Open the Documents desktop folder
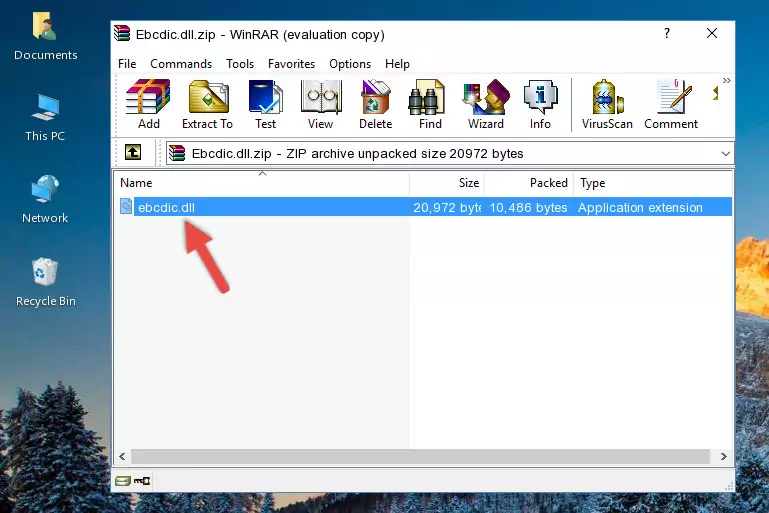The height and width of the screenshot is (513, 769). pyautogui.click(x=46, y=36)
